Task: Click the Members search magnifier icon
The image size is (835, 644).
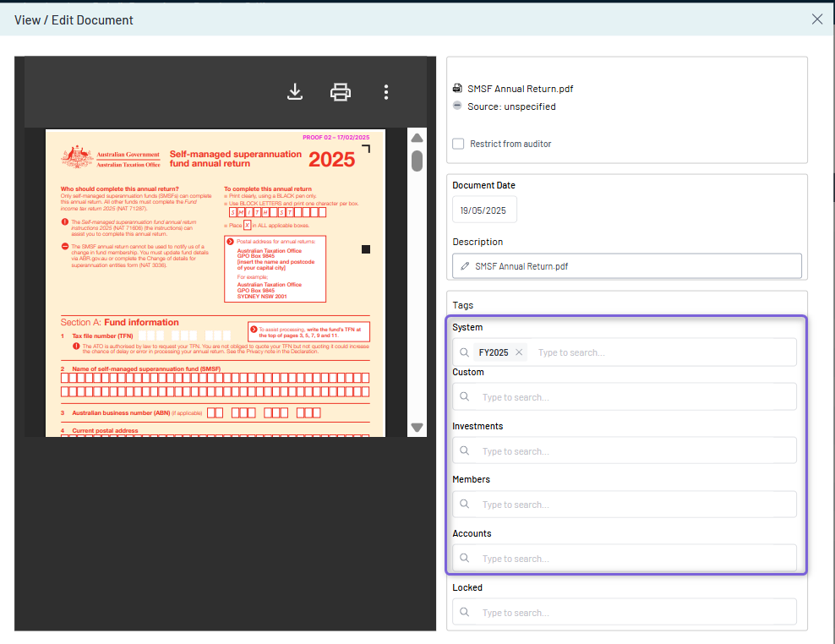Action: pyautogui.click(x=464, y=504)
